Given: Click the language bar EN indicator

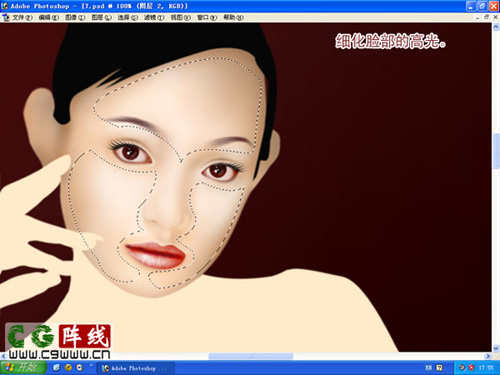Looking at the screenshot, I should 428,368.
